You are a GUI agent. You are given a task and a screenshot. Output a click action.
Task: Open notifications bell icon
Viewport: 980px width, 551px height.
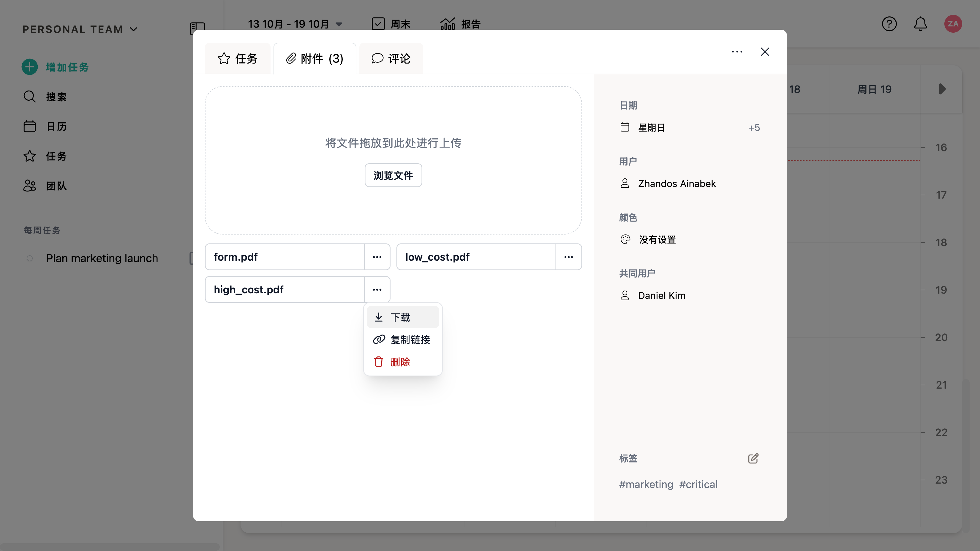pyautogui.click(x=920, y=24)
